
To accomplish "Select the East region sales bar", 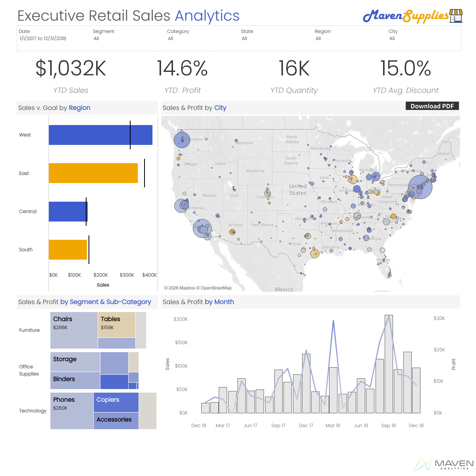I will pos(93,173).
